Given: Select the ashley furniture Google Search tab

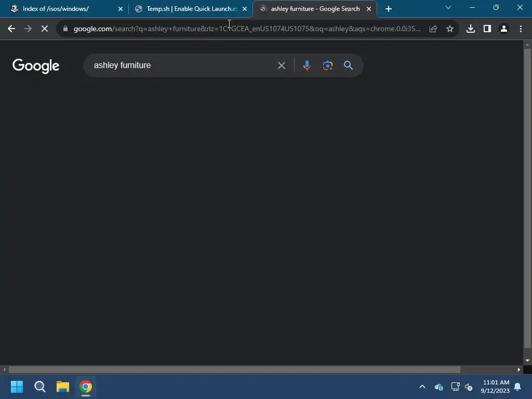Looking at the screenshot, I should pos(315,9).
